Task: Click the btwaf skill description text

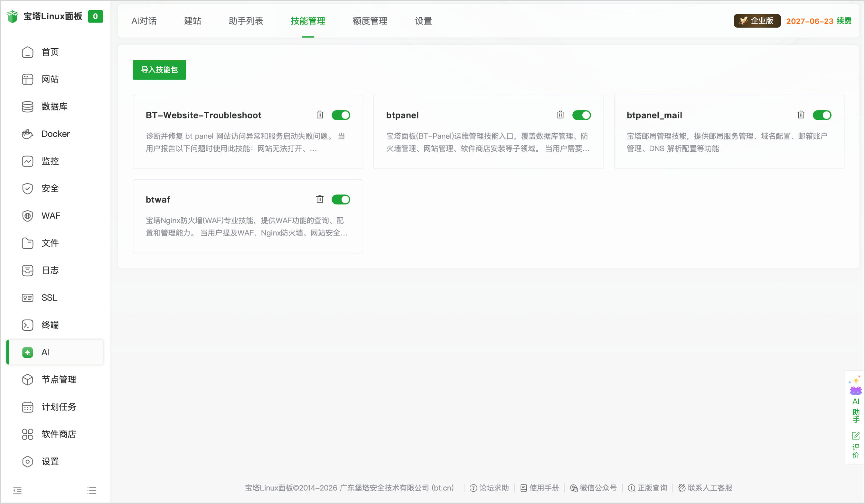Action: 247,226
